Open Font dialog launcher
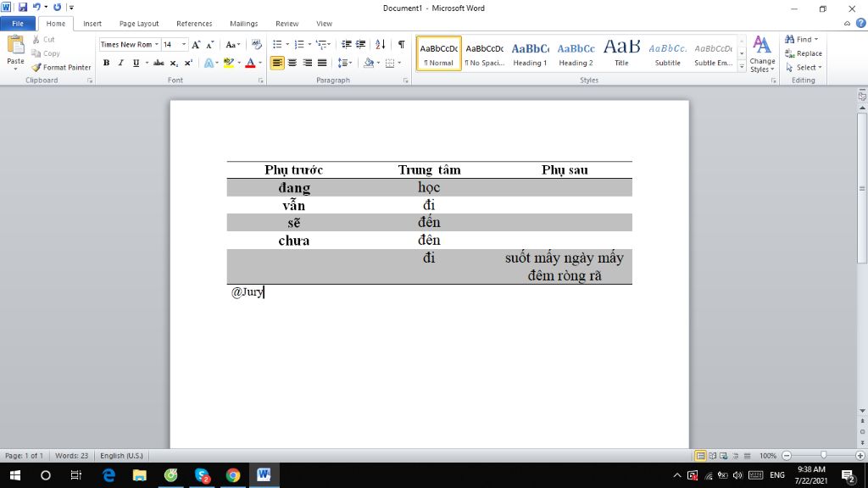The image size is (868, 488). tap(261, 80)
